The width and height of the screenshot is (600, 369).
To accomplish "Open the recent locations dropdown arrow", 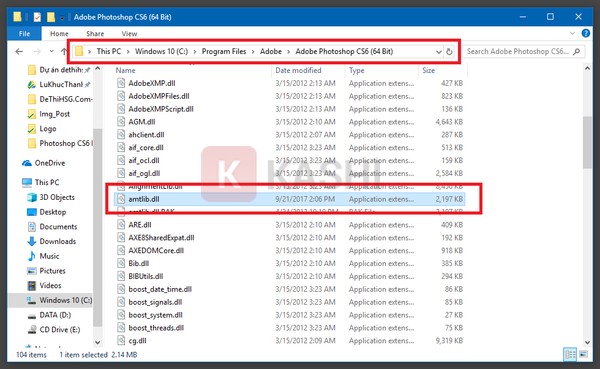I will (x=51, y=51).
